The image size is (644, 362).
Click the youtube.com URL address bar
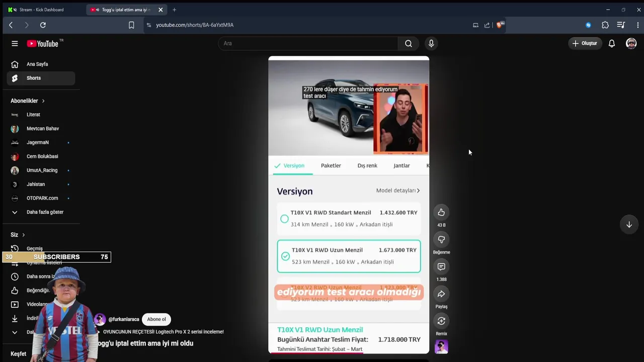click(195, 25)
